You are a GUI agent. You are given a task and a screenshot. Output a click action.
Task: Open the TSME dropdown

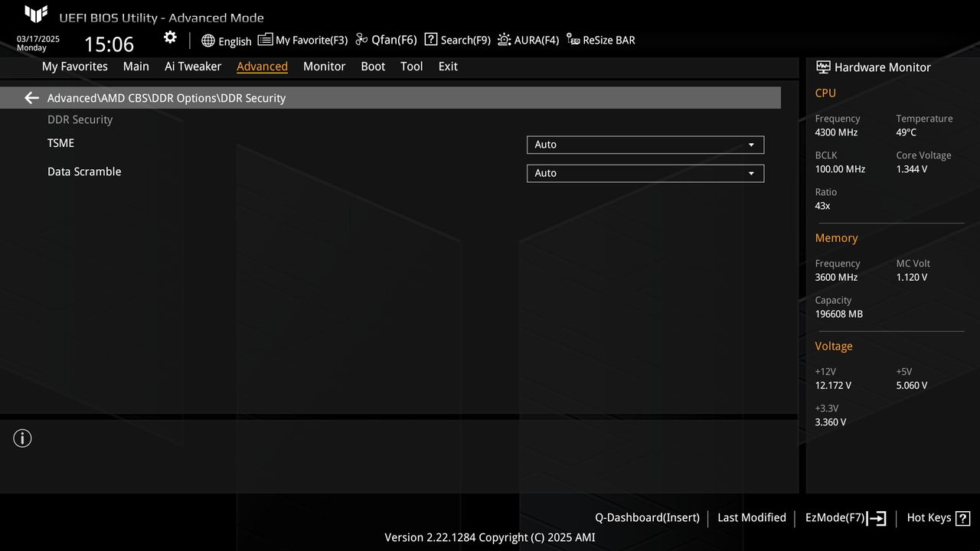click(x=645, y=145)
